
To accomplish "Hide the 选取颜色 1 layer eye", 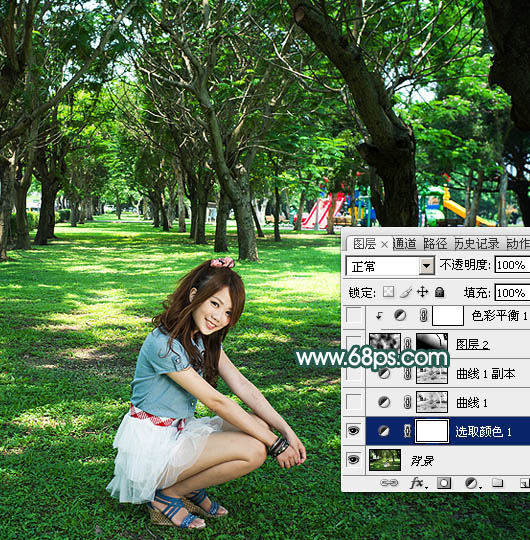I will pyautogui.click(x=354, y=430).
